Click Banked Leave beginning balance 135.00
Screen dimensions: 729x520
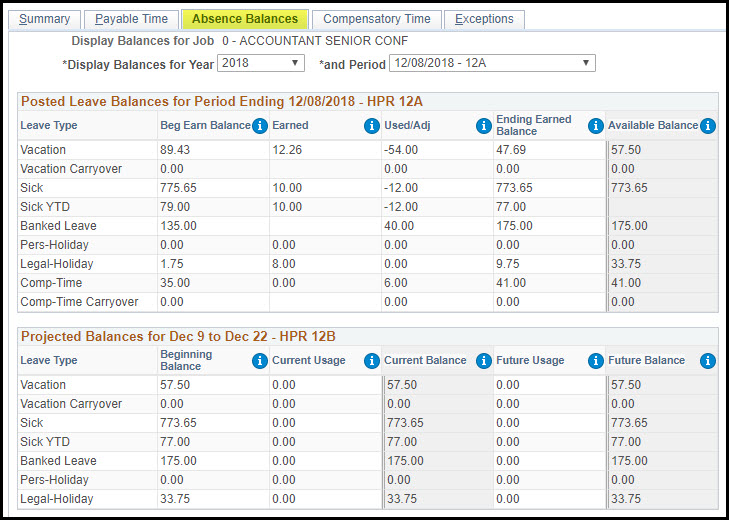[x=179, y=226]
